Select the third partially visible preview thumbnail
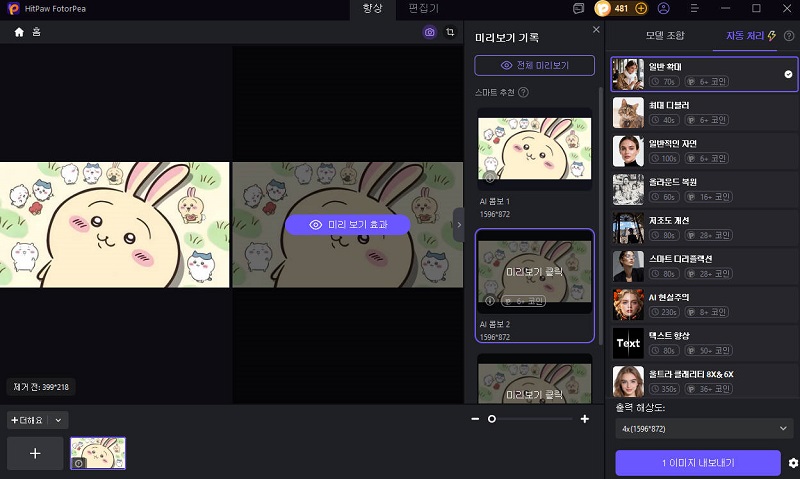 pyautogui.click(x=534, y=379)
